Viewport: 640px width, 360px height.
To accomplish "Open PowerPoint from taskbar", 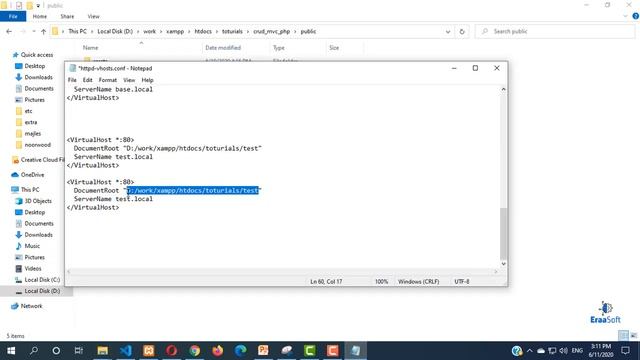I will click(x=263, y=351).
